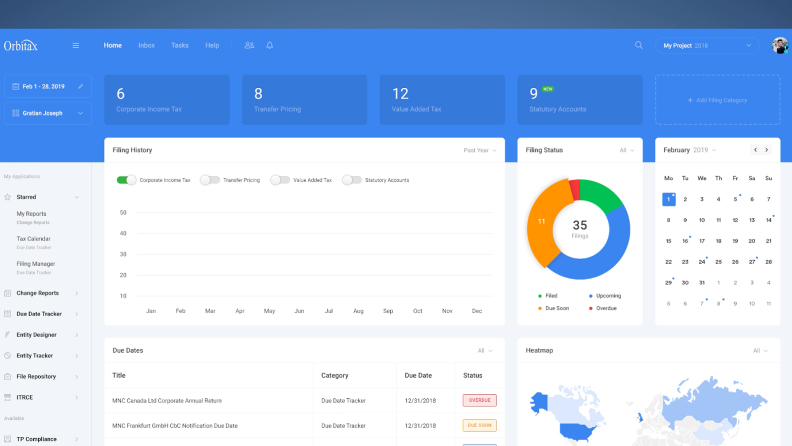Switch to the Inbox tab

point(146,45)
